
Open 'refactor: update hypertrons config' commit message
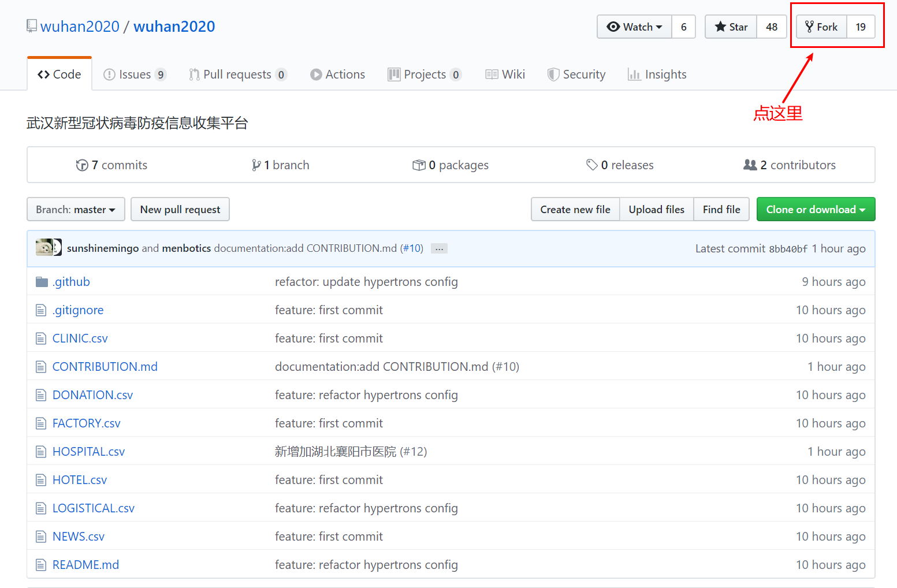(366, 282)
